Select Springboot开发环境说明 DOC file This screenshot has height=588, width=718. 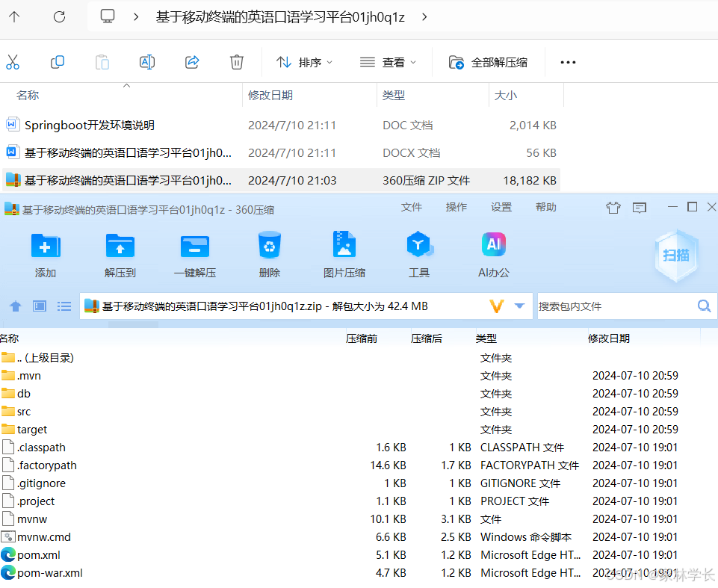pos(282,125)
